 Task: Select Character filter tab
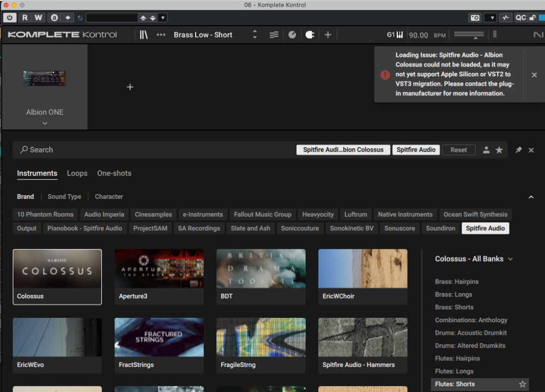(109, 196)
